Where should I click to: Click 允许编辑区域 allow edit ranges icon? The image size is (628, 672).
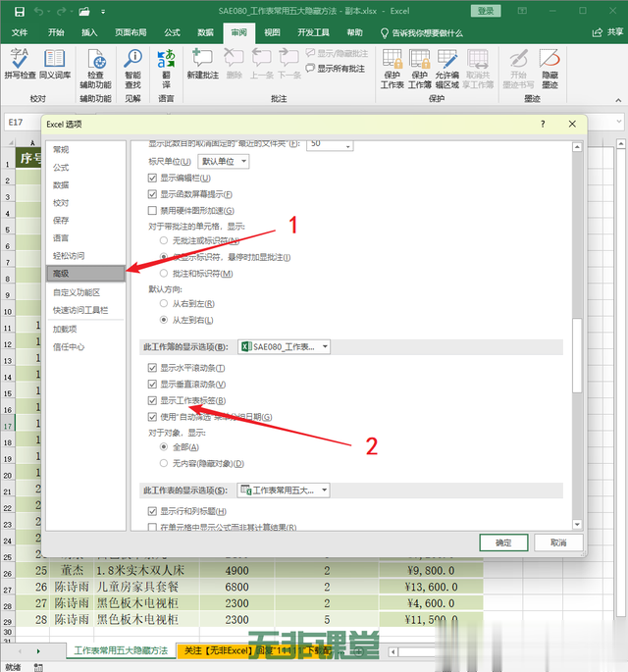tap(447, 69)
